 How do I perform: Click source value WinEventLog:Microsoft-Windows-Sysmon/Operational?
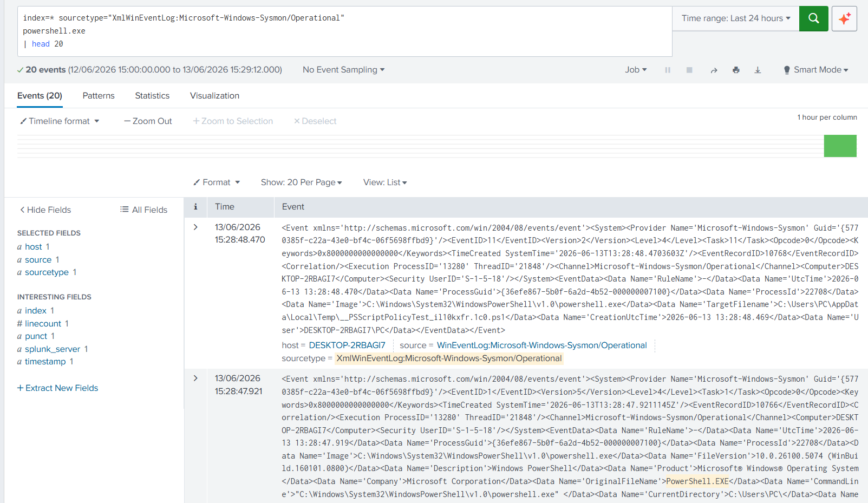[x=542, y=345]
